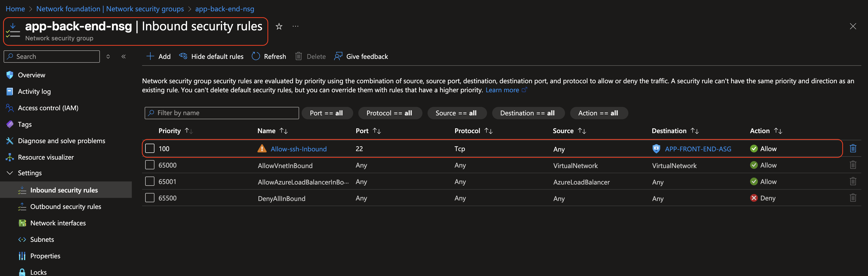Viewport: 868px width, 276px height.
Task: Click the Filter by name field
Action: (x=221, y=113)
